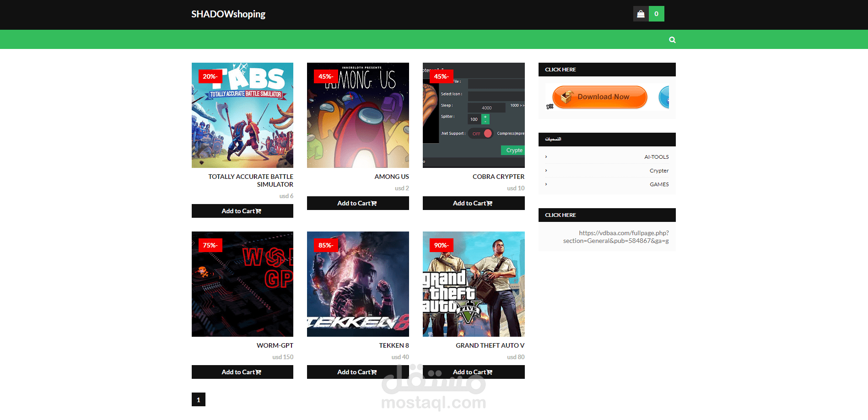Viewport: 868px width, 420px height.
Task: Click the orange Download Now button
Action: pos(600,97)
